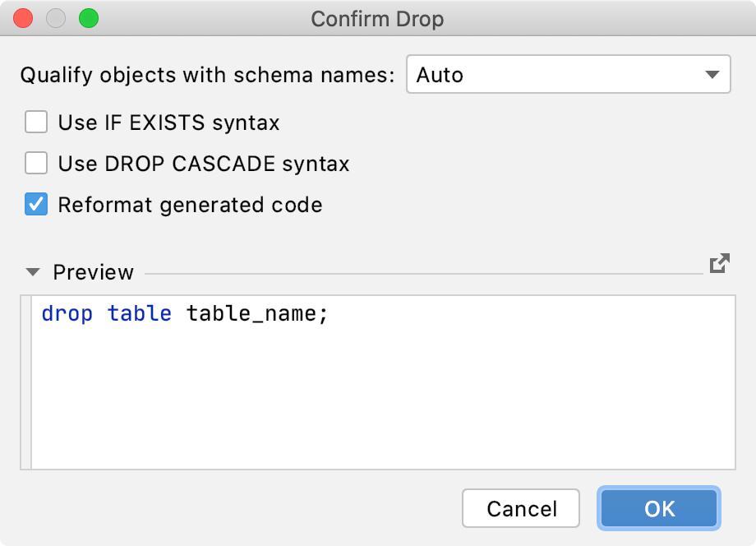Image resolution: width=756 pixels, height=546 pixels.
Task: Click the 'table' keyword in the SQL statement
Action: (139, 313)
